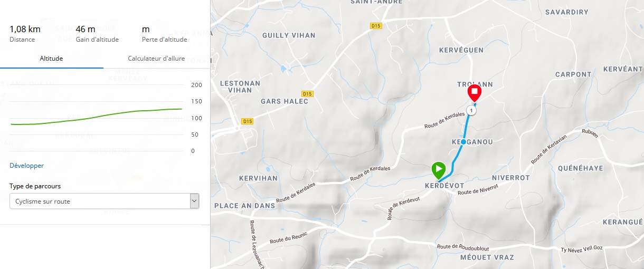The image size is (644, 269).
Task: Click the D15 shield below Lestonan Vihan
Action: (247, 121)
